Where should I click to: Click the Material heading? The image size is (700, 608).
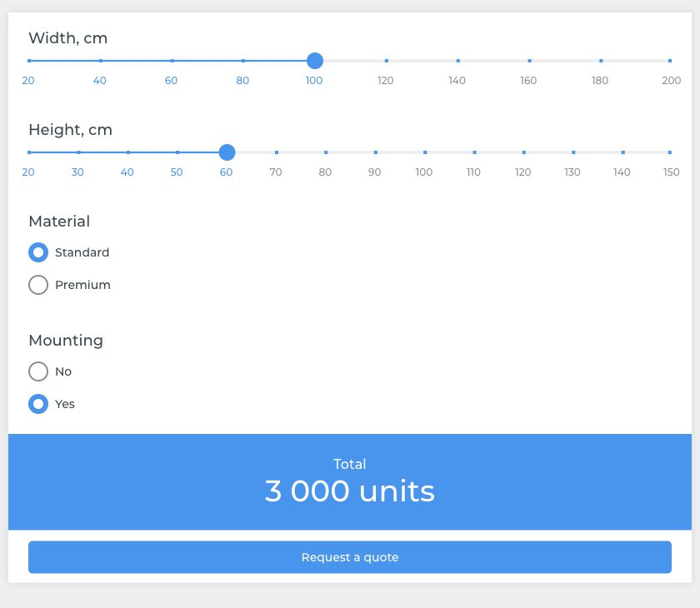(x=59, y=222)
